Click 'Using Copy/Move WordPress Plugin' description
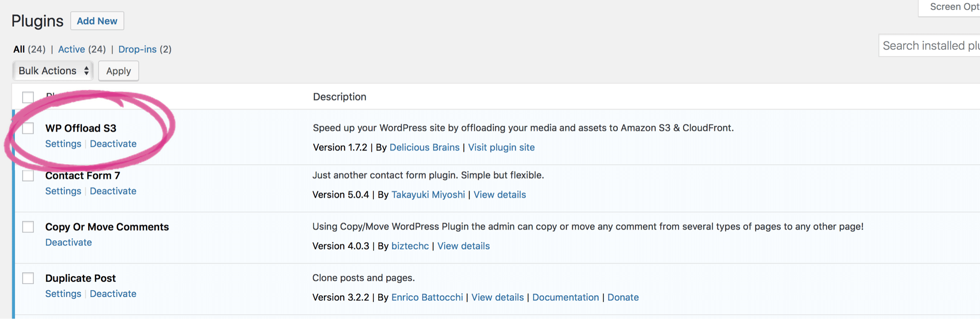This screenshot has height=320, width=980. click(588, 227)
